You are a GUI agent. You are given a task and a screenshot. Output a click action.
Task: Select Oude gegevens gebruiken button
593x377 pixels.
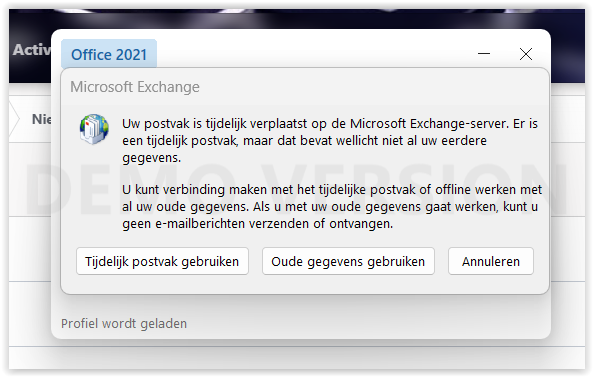coord(348,261)
